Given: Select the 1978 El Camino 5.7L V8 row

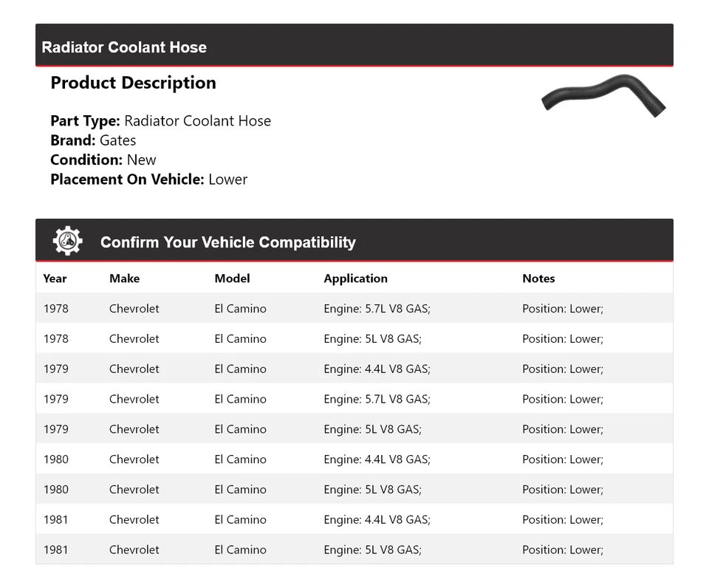Looking at the screenshot, I should click(354, 309).
